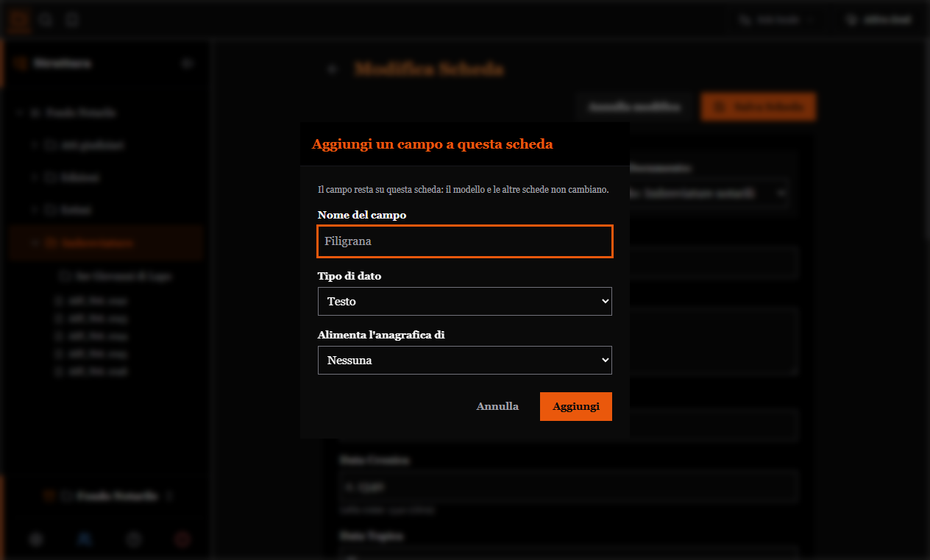930x560 pixels.
Task: Open the Tipo di dato dropdown
Action: coord(465,302)
